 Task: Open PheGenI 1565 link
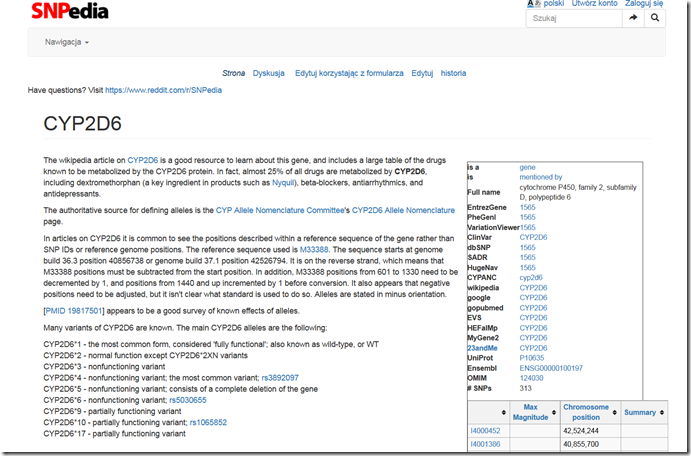[x=527, y=217]
